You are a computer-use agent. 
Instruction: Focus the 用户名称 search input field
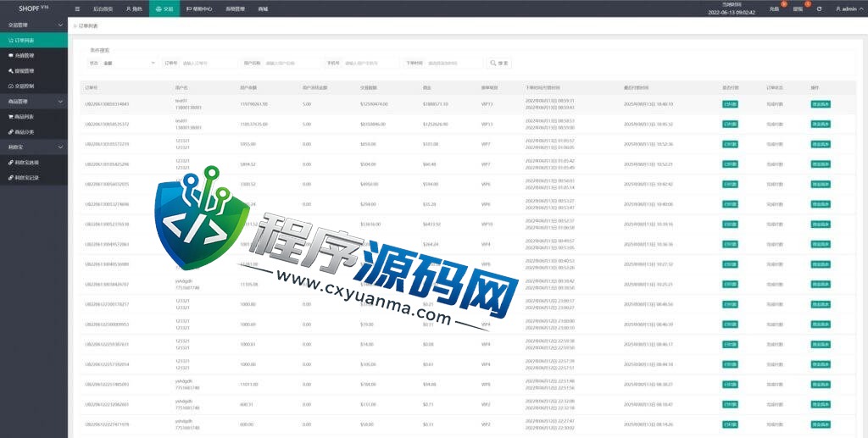292,63
